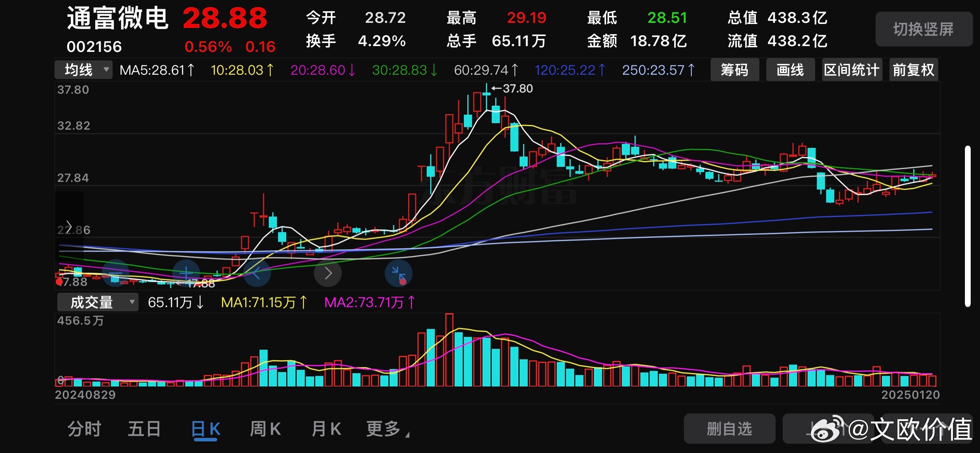Select the 日K tab
The image size is (980, 453).
pos(206,430)
